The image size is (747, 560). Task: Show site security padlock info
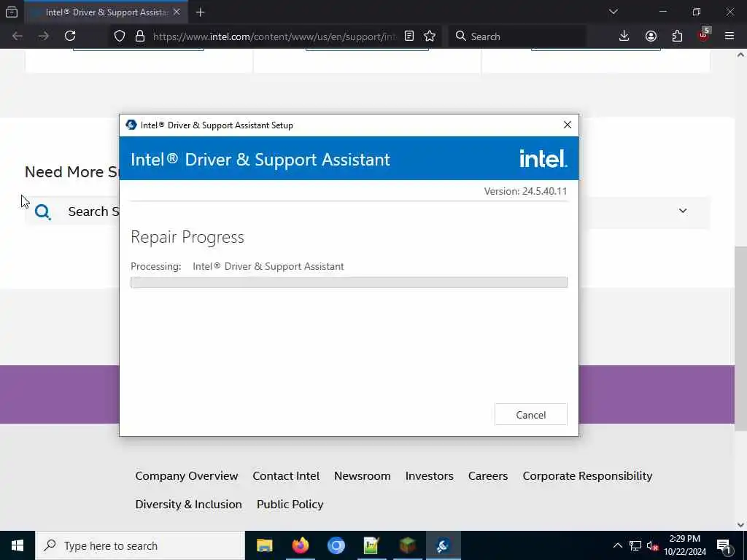coord(139,36)
